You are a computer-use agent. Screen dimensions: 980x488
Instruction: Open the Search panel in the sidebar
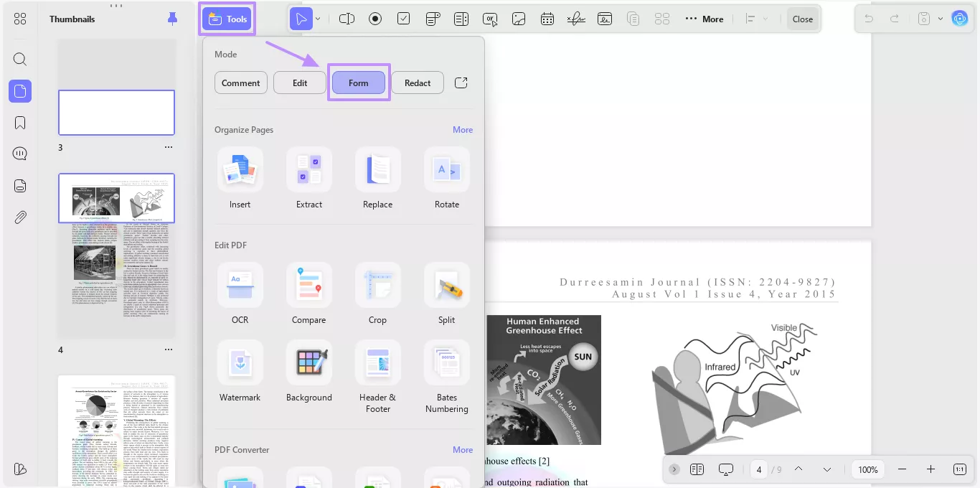19,59
